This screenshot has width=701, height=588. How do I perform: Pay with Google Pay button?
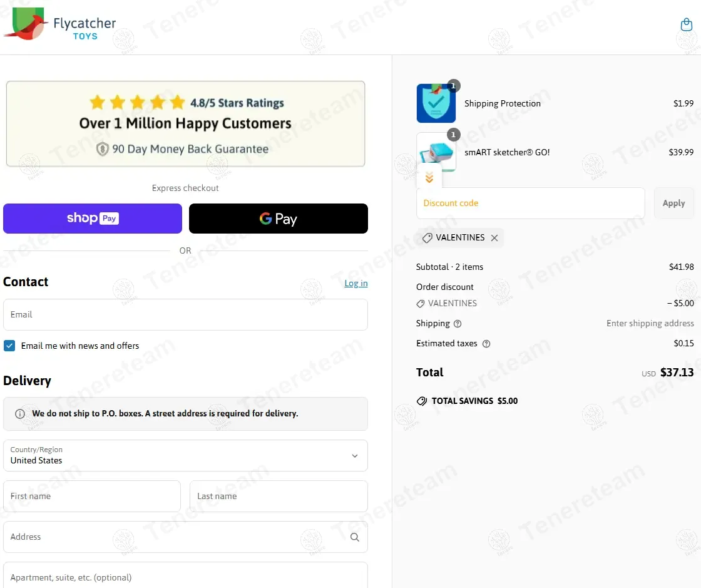click(x=279, y=219)
